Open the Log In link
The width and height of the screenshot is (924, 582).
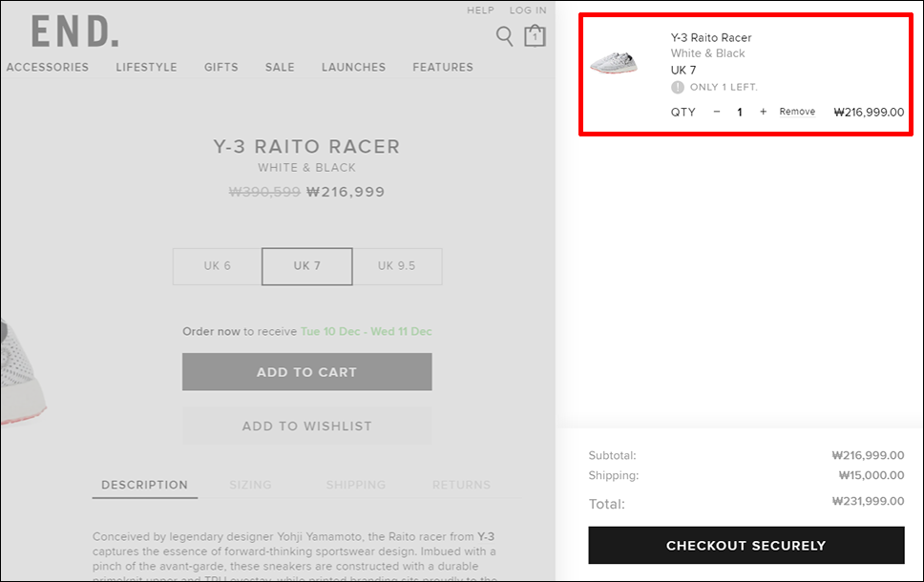coord(528,10)
